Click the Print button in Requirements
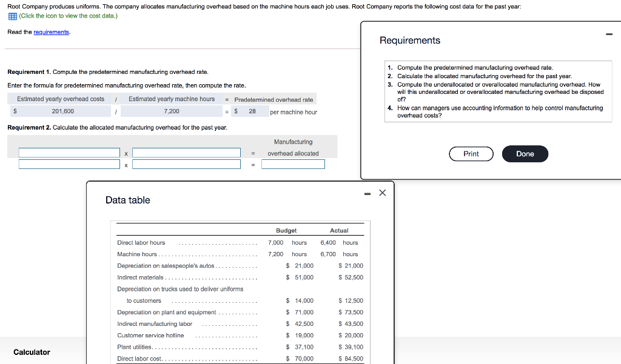Viewport: 621px width, 364px height. point(471,154)
